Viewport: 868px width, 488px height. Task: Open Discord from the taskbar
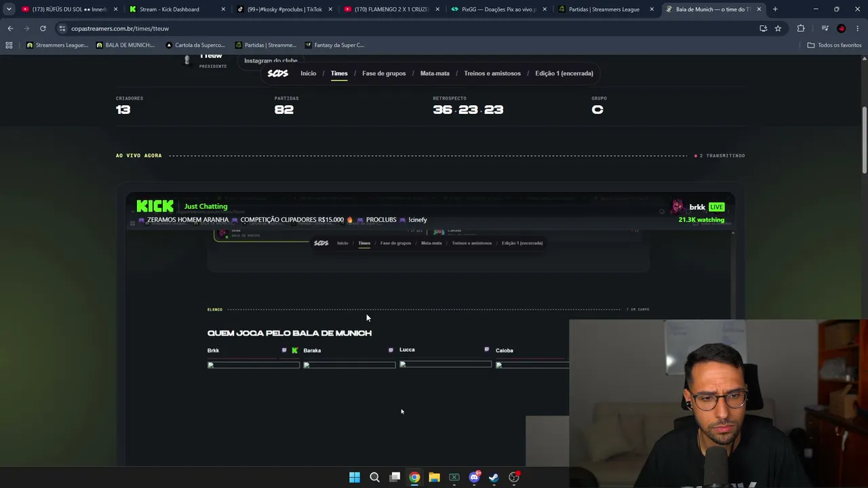(474, 477)
